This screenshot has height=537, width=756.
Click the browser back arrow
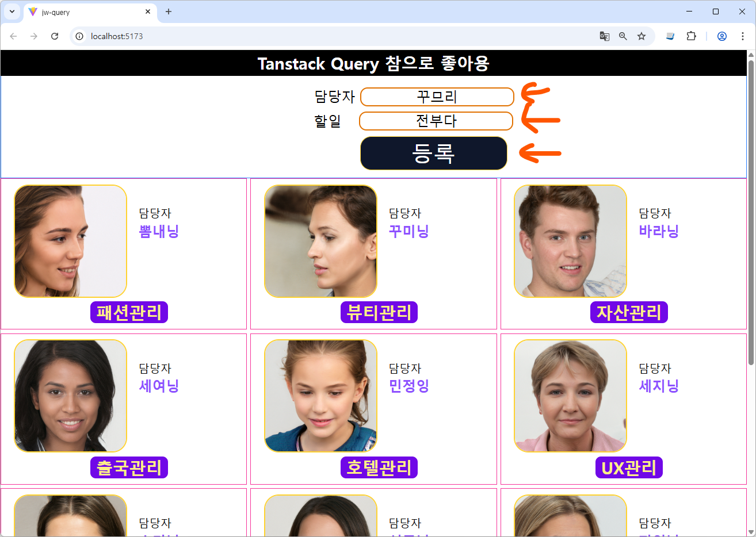coord(13,36)
